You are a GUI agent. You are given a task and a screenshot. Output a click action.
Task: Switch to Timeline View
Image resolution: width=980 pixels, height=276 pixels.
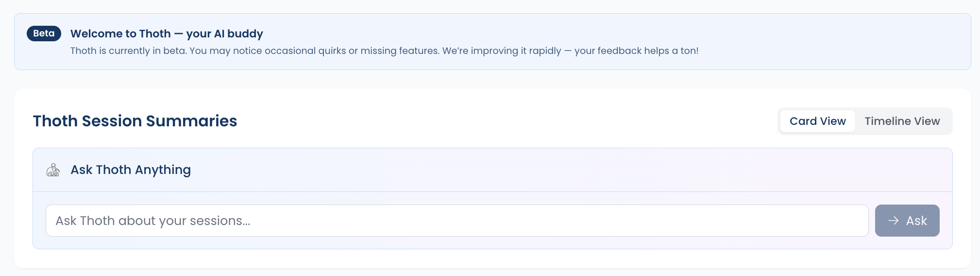(902, 121)
